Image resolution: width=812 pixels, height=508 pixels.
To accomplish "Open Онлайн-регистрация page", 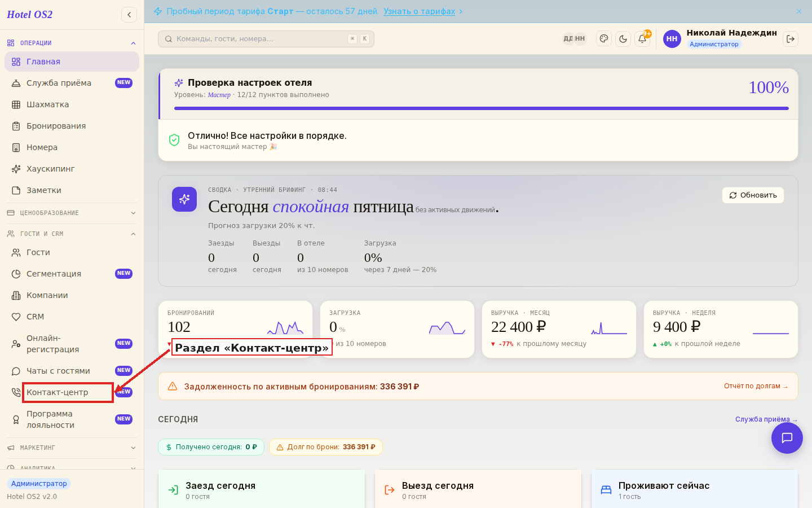I will 72,344.
